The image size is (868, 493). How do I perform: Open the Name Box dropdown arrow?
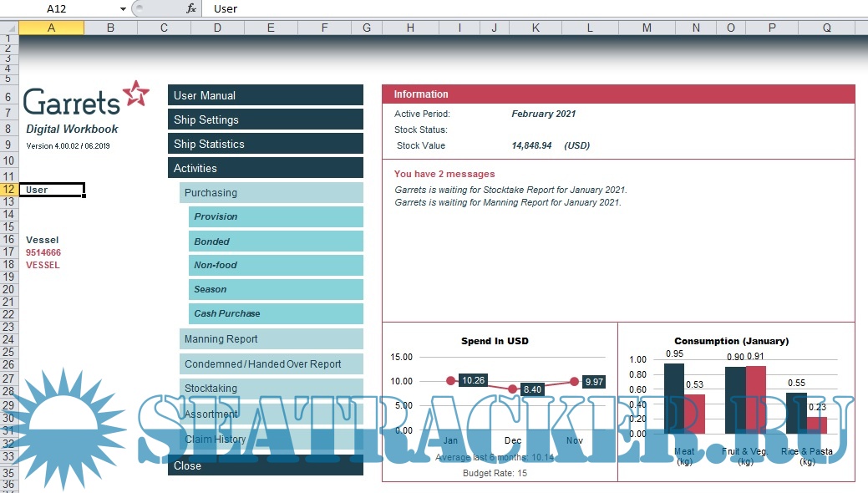point(123,8)
